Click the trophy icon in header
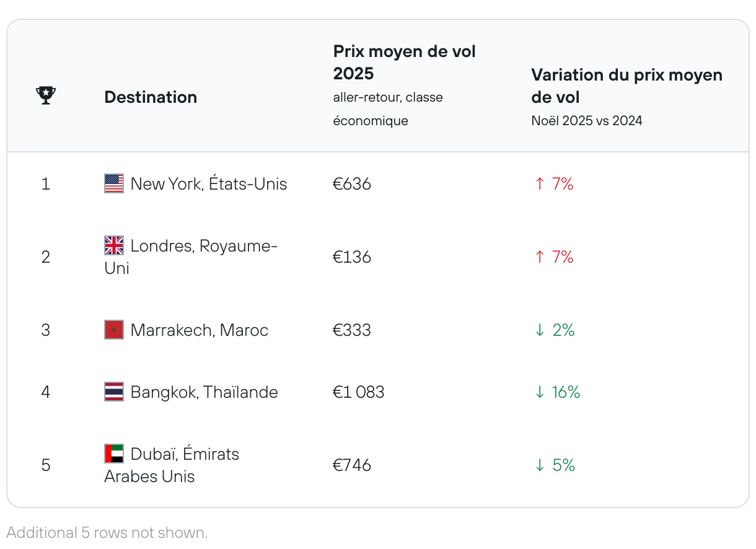Screen dimensions: 756x549 click(x=46, y=95)
